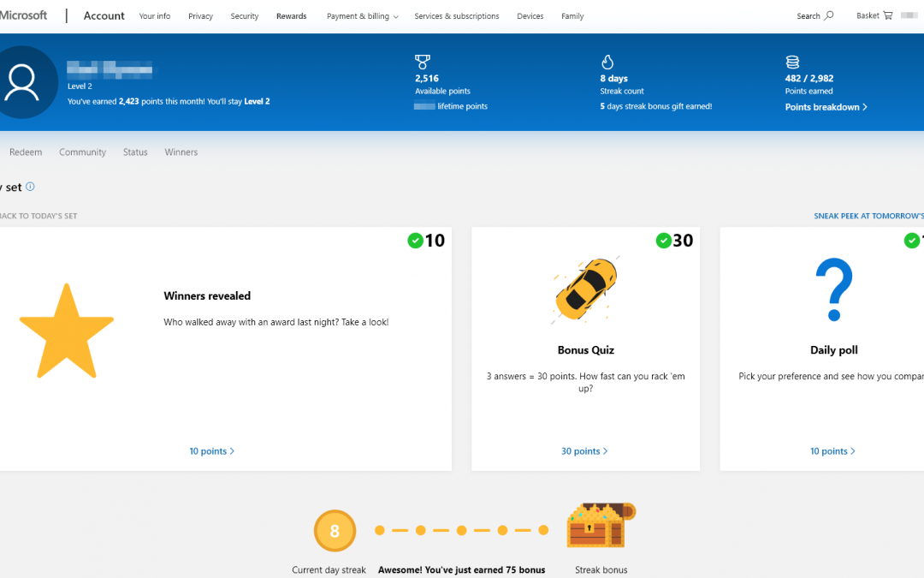Click the yellow star image
The width and height of the screenshot is (924, 578).
click(67, 331)
